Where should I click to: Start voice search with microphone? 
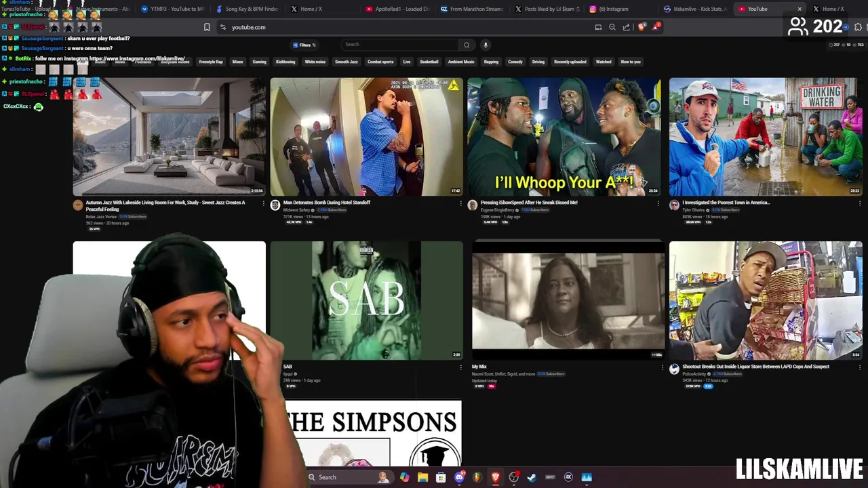(x=486, y=45)
